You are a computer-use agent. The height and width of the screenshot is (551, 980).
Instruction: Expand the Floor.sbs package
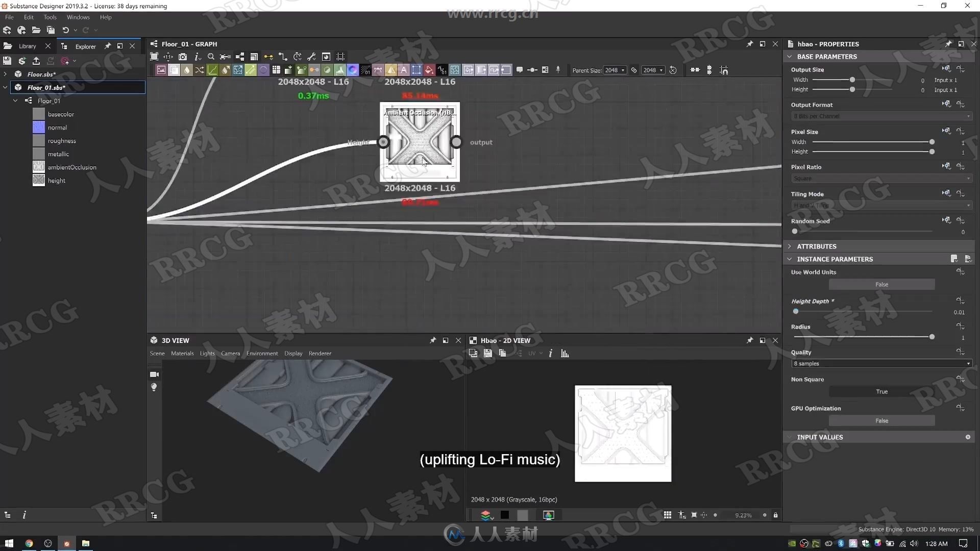(x=5, y=74)
